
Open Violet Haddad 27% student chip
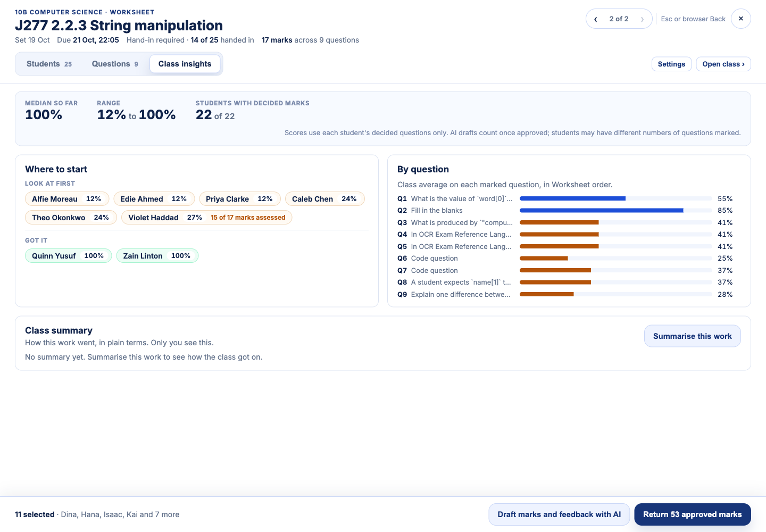pos(207,218)
